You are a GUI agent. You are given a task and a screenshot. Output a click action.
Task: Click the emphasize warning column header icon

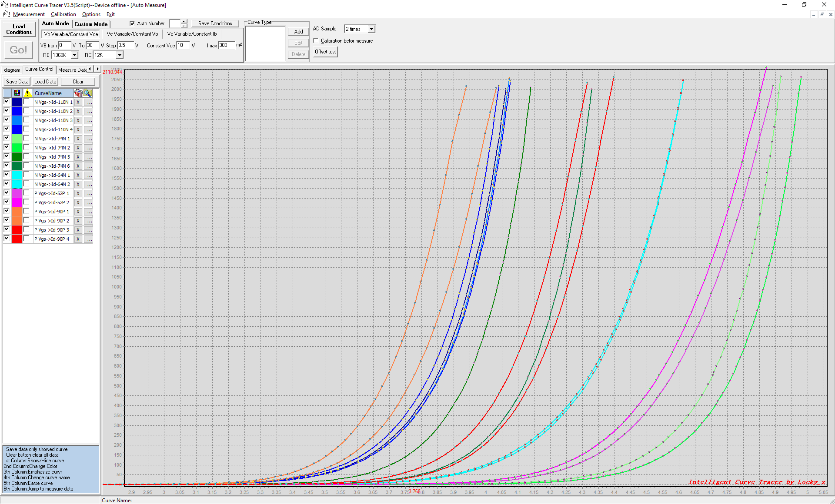tap(27, 93)
